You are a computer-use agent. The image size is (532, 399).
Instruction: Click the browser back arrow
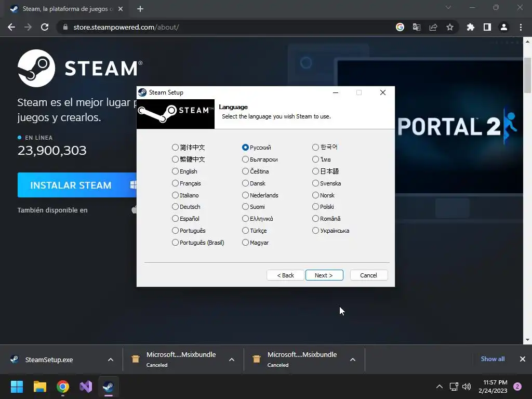pos(11,27)
